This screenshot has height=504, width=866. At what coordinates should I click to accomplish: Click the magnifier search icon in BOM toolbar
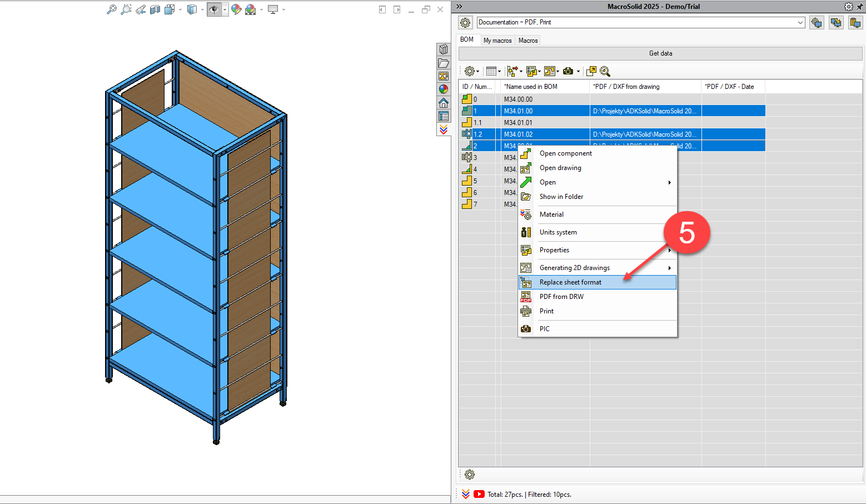(x=605, y=71)
